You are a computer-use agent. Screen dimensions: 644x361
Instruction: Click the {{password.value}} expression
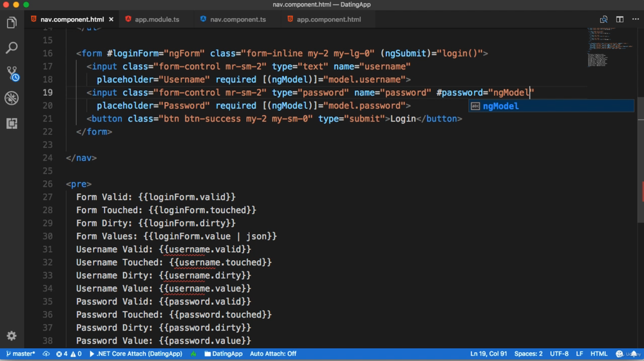pos(205,341)
